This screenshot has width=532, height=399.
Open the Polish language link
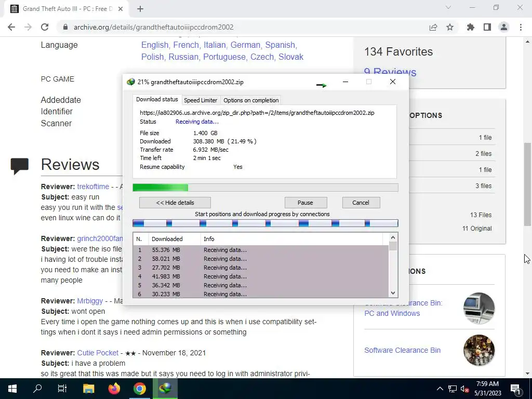(x=152, y=57)
